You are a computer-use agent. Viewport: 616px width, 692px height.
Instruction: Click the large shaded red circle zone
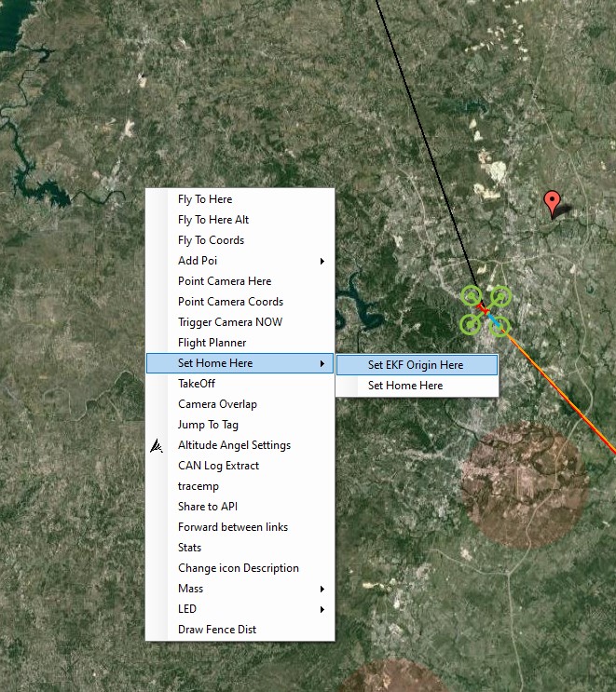pos(527,484)
